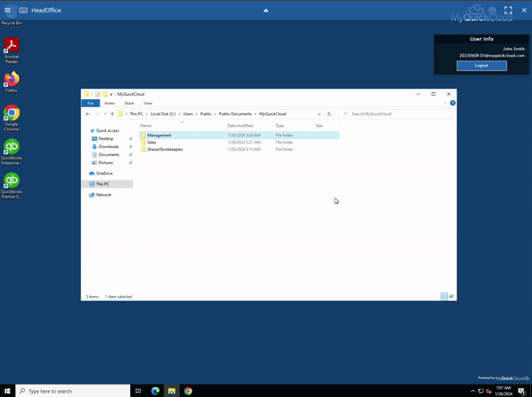Open the Recent locations dropdown
The width and height of the screenshot is (532, 397).
click(x=106, y=114)
